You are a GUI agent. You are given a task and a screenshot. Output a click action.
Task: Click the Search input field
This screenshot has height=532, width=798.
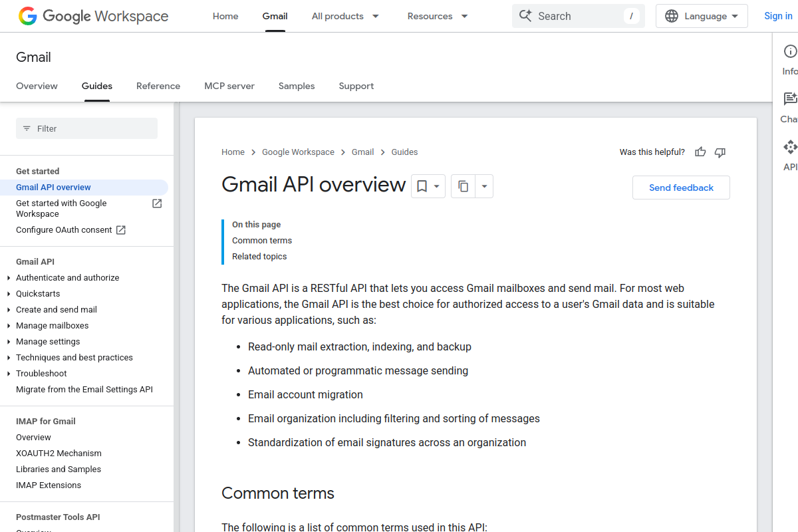click(579, 16)
